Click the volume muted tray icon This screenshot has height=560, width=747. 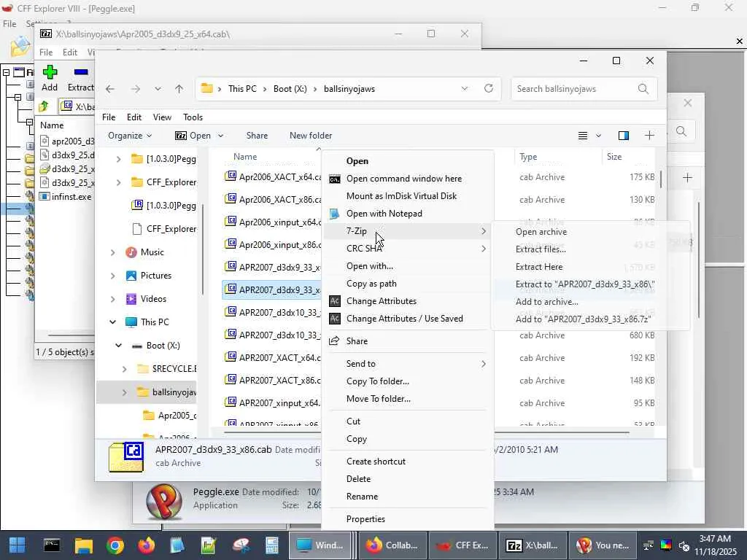pos(684,545)
